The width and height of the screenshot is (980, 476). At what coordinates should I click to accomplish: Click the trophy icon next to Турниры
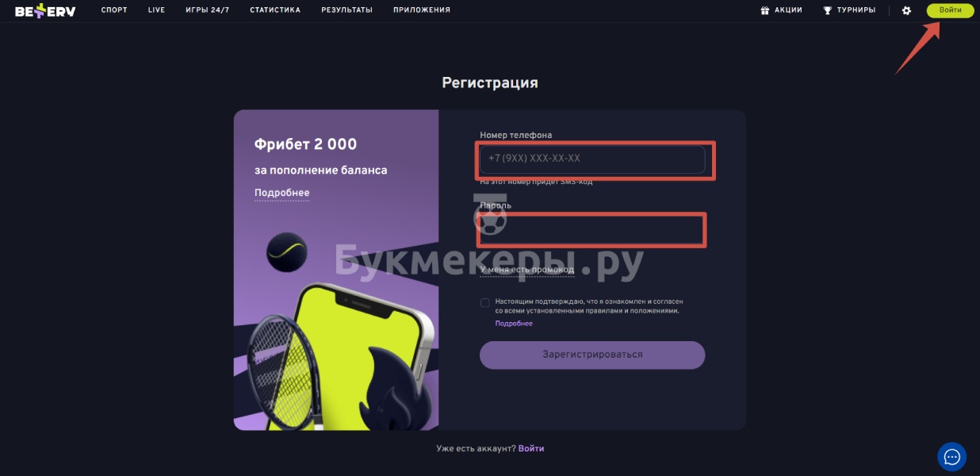point(828,10)
